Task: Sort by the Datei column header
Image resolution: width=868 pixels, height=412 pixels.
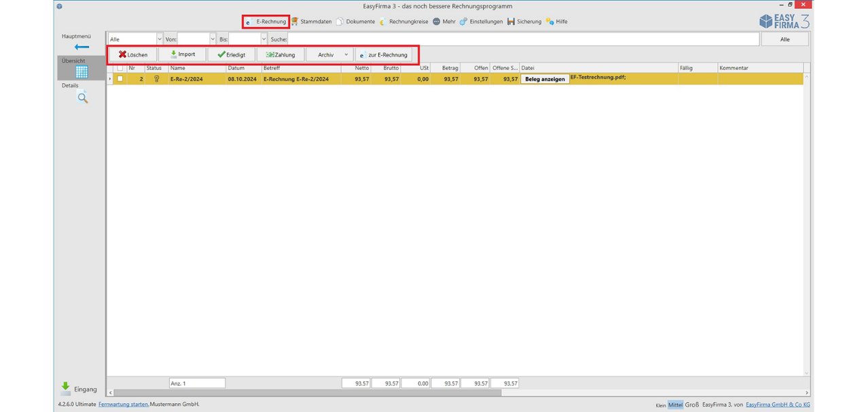Action: click(599, 68)
